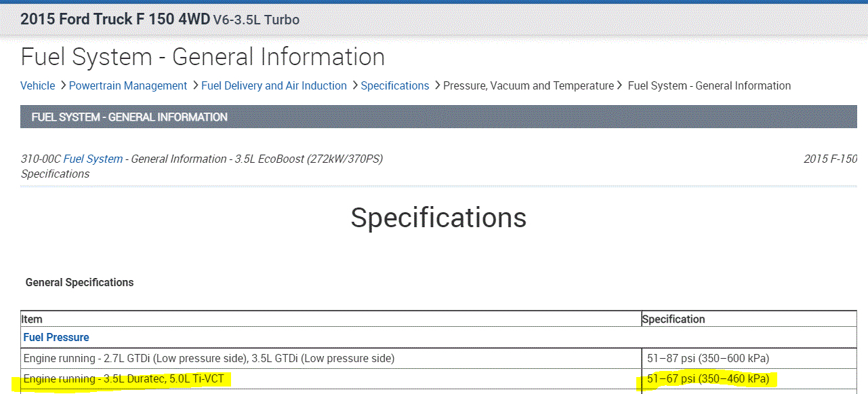Click the chevron before Pressure, Vacuum and Temperature

(x=436, y=85)
